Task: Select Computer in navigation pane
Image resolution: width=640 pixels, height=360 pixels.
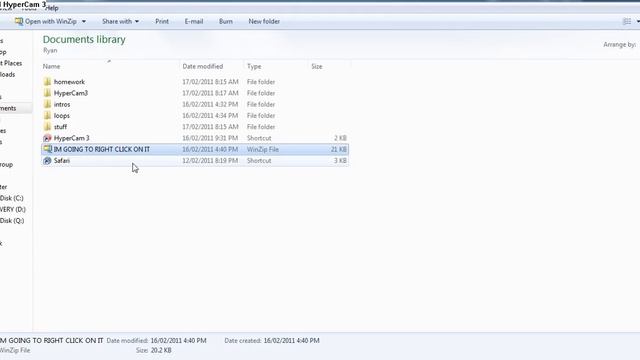Action: 4,187
